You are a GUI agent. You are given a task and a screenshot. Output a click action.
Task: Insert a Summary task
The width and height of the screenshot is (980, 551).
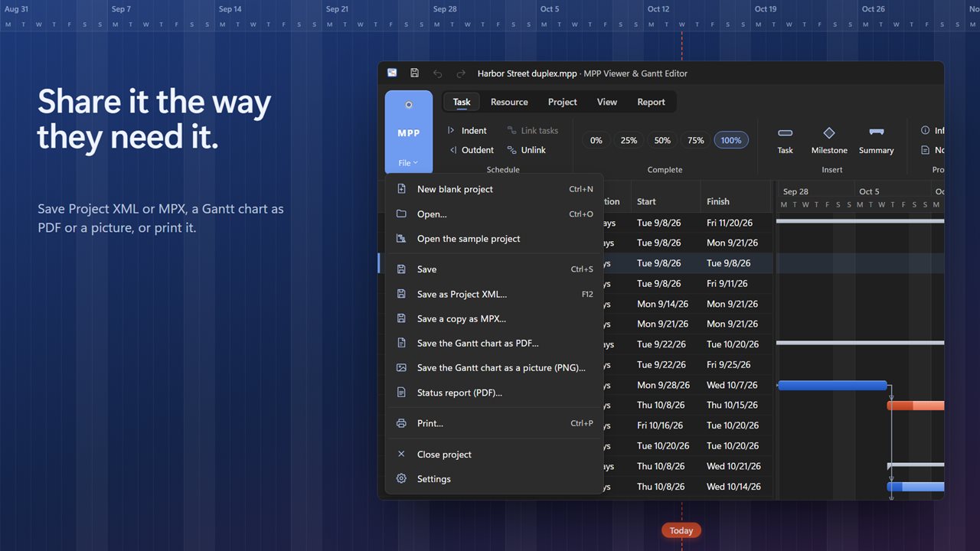coord(876,140)
